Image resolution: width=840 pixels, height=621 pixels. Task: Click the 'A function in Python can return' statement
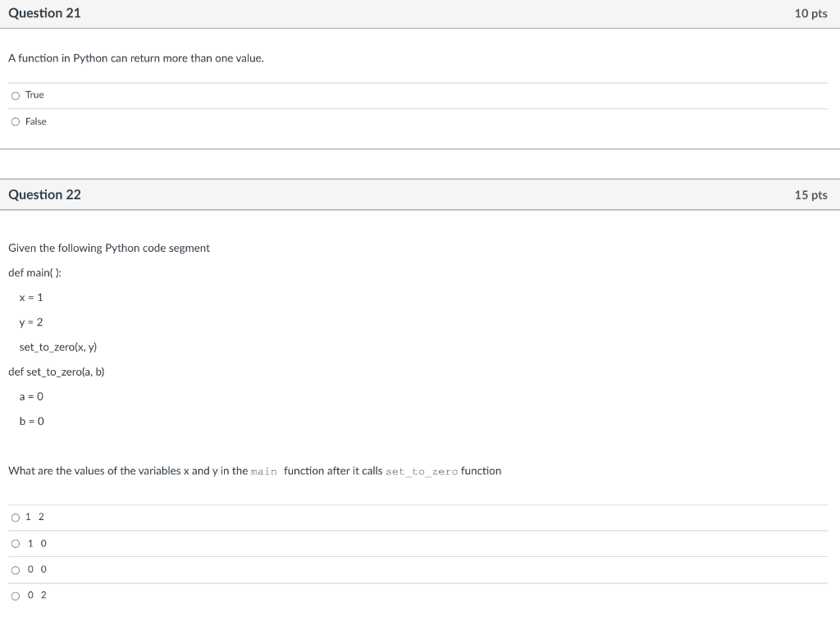pyautogui.click(x=136, y=58)
